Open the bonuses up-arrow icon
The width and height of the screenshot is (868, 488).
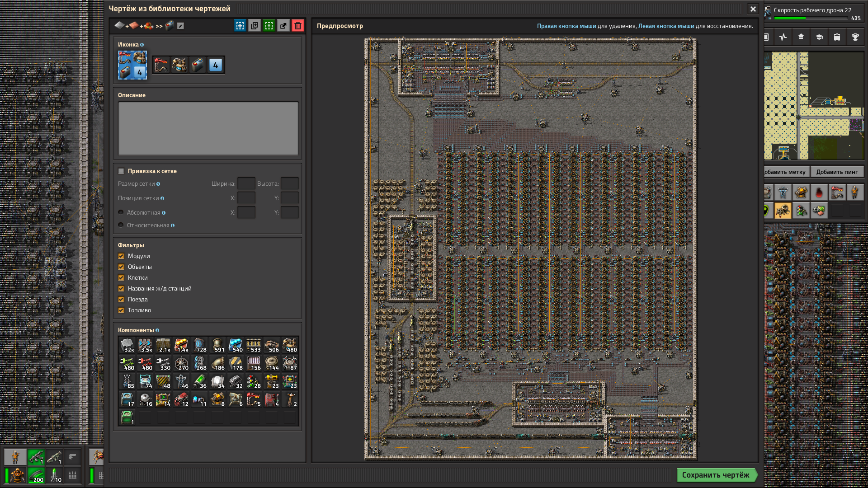(801, 37)
